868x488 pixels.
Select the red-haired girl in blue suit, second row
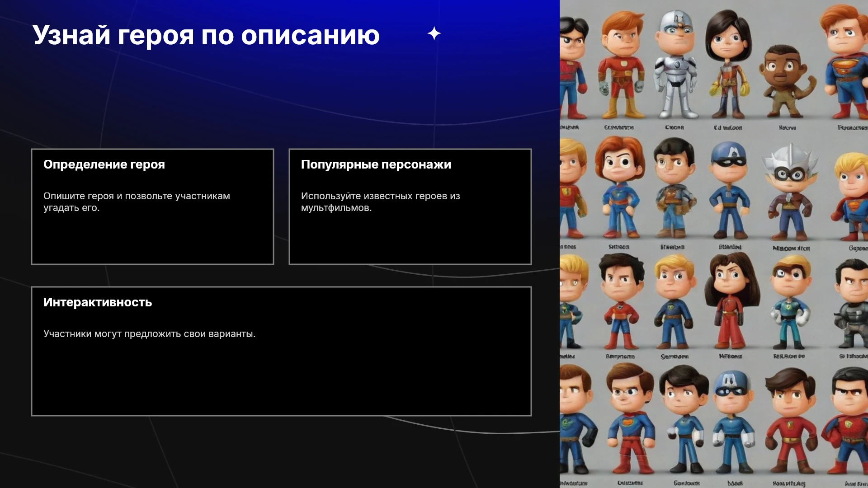tap(620, 188)
